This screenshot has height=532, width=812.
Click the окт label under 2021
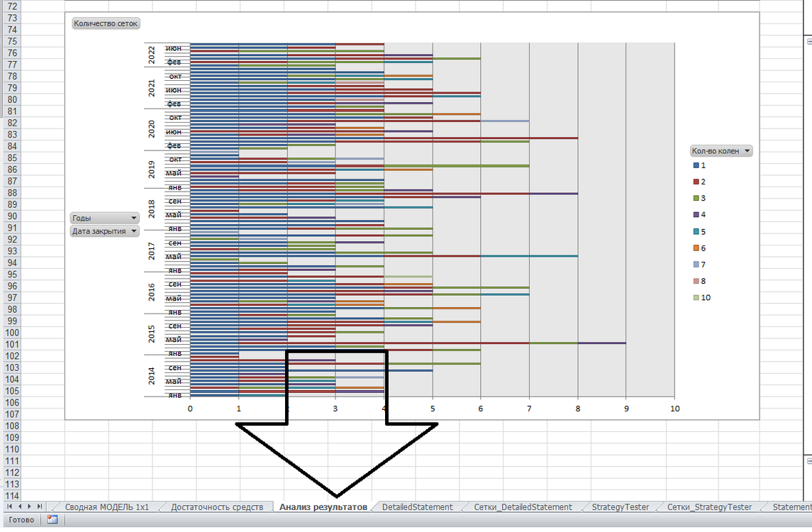click(176, 76)
